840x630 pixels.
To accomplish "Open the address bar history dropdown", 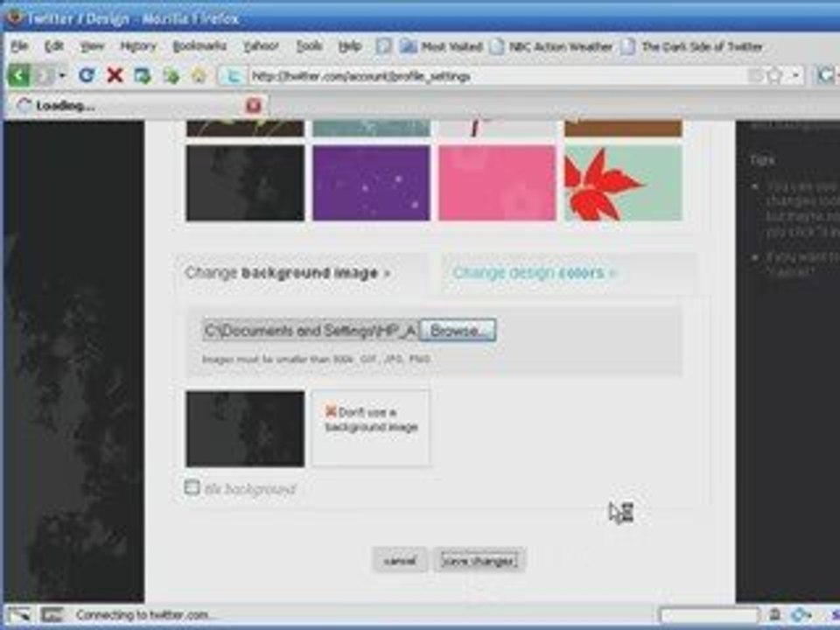I will (796, 75).
